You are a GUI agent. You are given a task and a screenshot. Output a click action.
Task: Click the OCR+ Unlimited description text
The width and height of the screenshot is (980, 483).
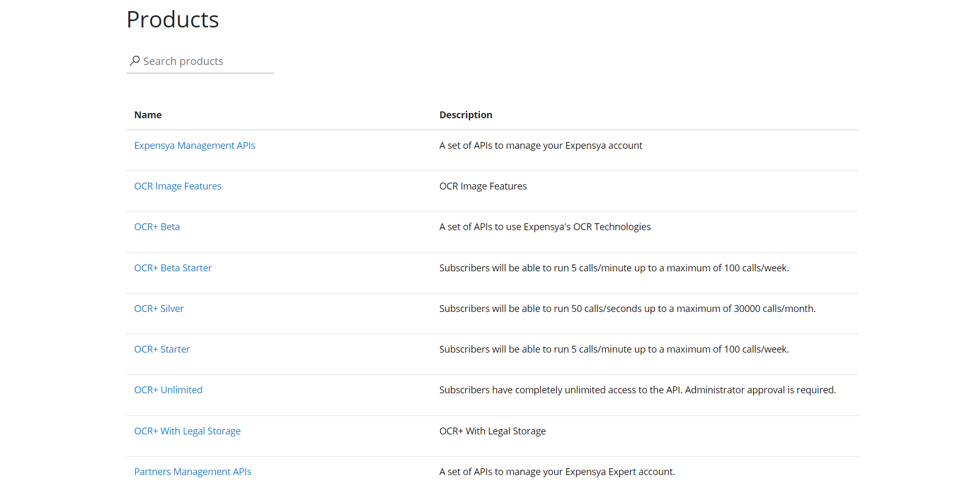click(x=637, y=390)
